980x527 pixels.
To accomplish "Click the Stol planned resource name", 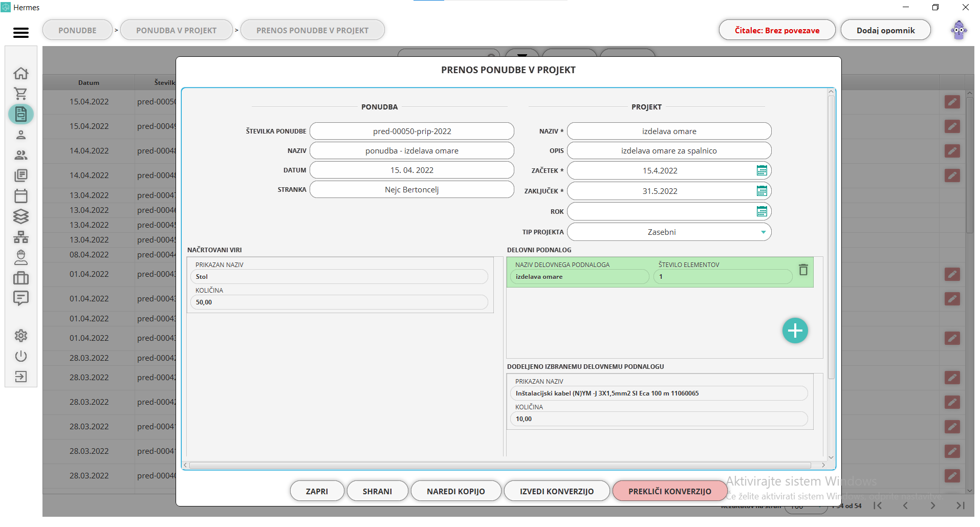I will pos(339,277).
